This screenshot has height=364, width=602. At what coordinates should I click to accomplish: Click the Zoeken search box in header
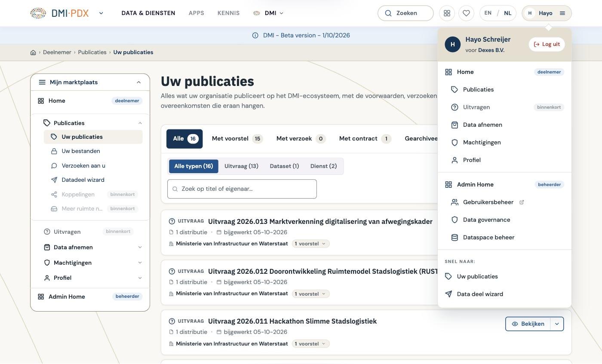point(405,13)
